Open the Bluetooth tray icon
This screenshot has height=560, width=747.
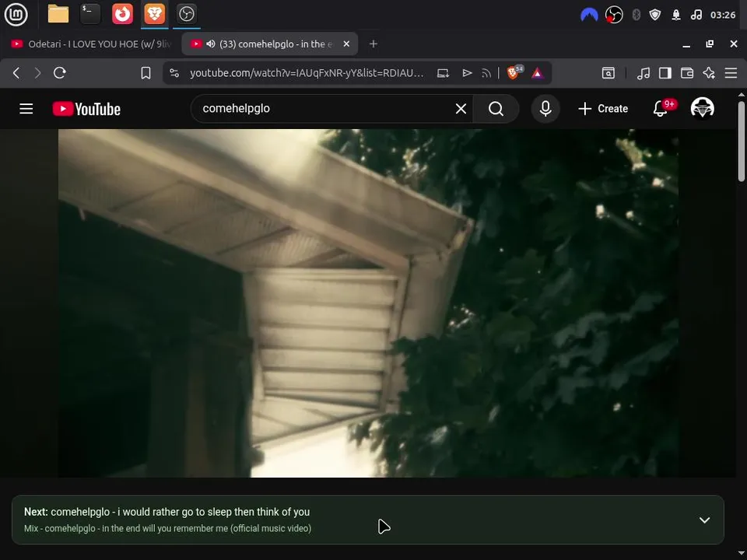point(637,15)
